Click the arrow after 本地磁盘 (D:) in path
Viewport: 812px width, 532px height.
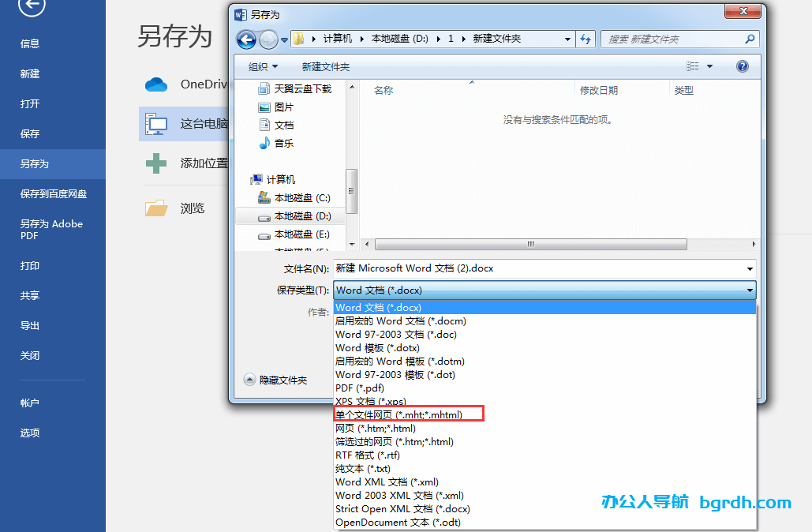pos(438,39)
